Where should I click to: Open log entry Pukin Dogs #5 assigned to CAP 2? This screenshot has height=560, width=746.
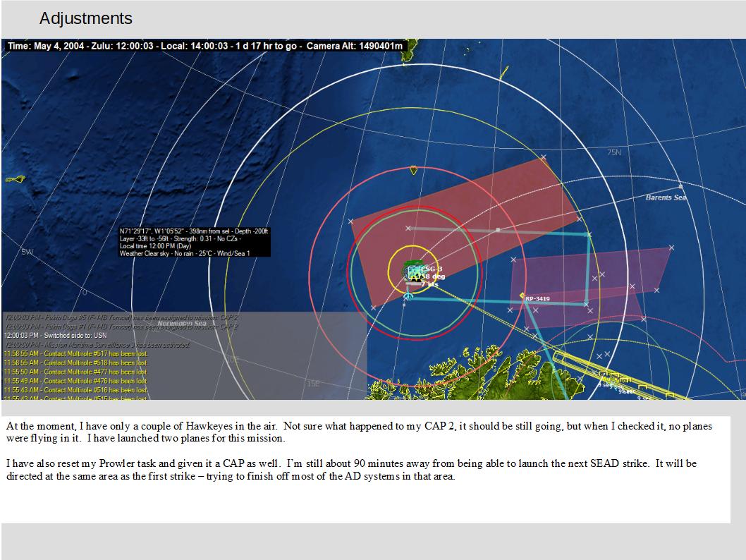(x=121, y=317)
